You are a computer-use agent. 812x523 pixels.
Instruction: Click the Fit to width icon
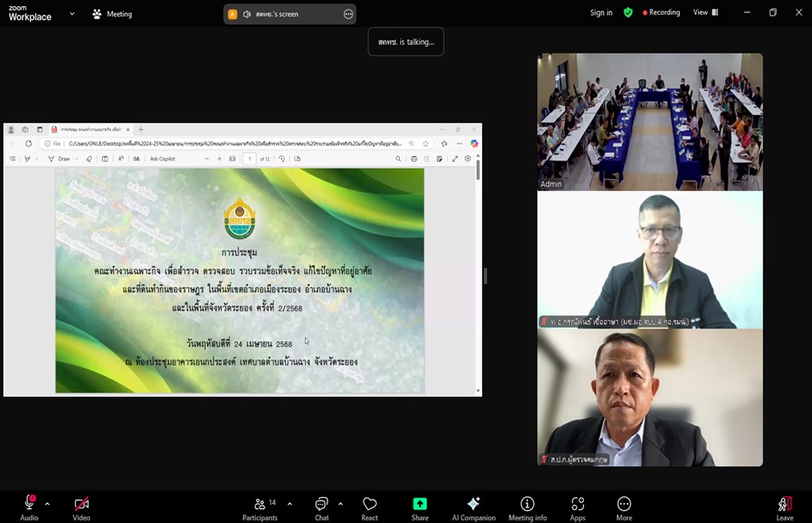(x=232, y=158)
